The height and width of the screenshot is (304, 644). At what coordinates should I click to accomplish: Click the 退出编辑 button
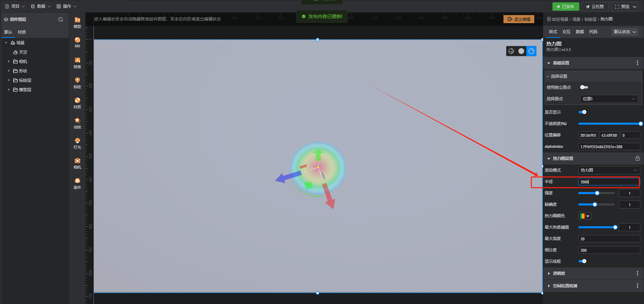click(519, 19)
